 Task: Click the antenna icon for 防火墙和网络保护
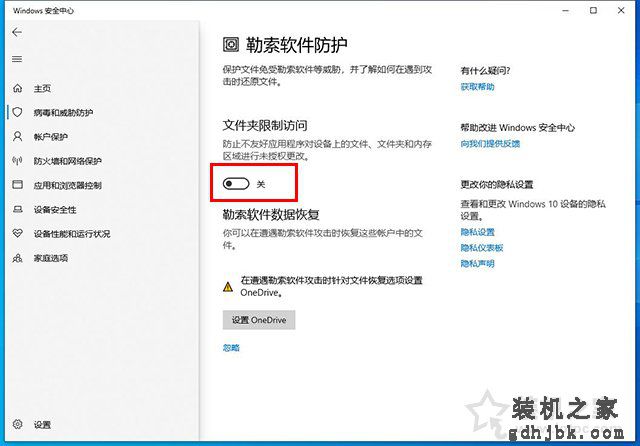click(x=18, y=161)
